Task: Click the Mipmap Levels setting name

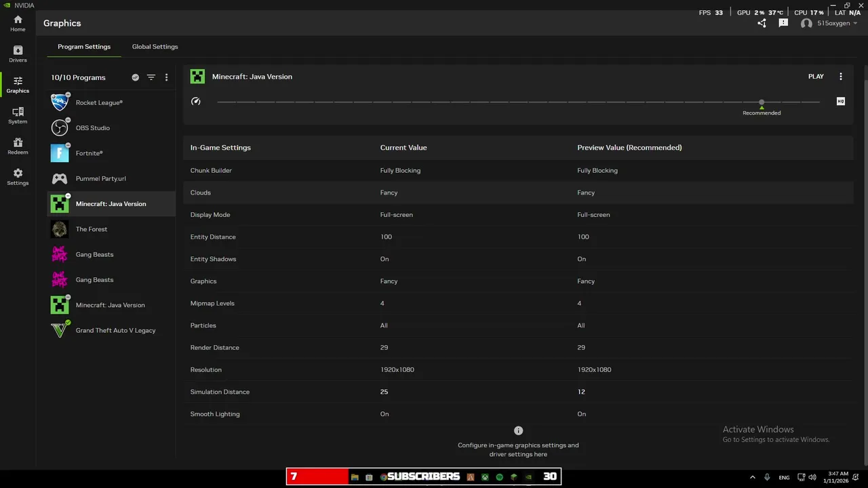Action: 212,303
